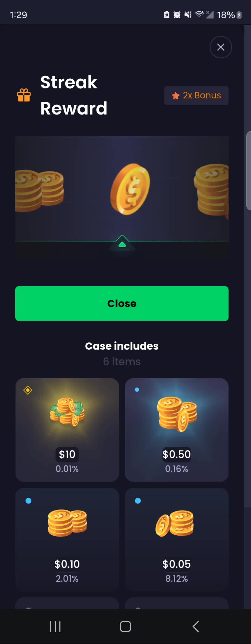The height and width of the screenshot is (644, 251).
Task: Tap the Android back arrow
Action: coord(196,627)
